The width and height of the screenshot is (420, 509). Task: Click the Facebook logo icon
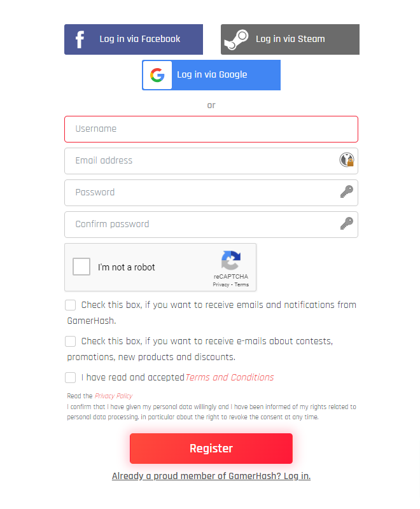(80, 39)
